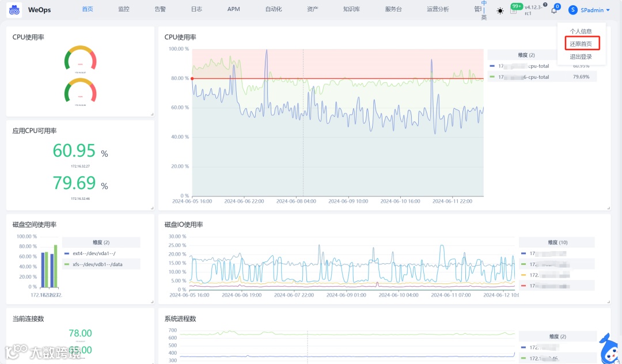Click the red 80% threshold marker dot

coord(192,78)
